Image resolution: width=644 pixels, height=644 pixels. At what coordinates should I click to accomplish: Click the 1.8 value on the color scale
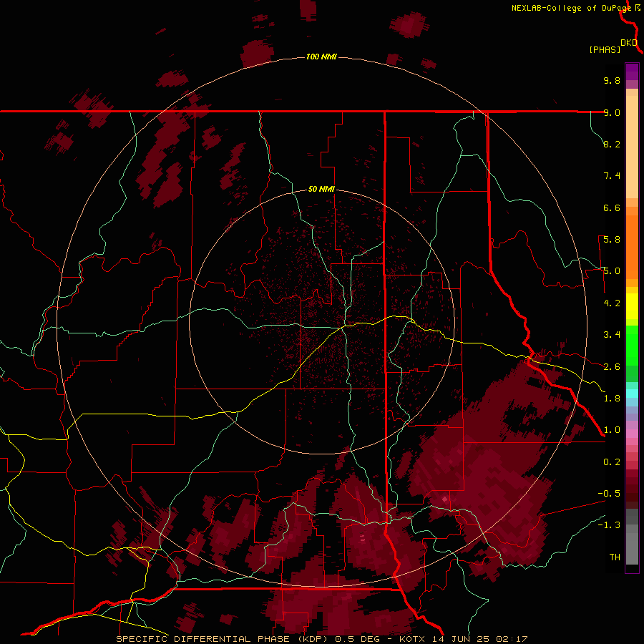pyautogui.click(x=612, y=399)
